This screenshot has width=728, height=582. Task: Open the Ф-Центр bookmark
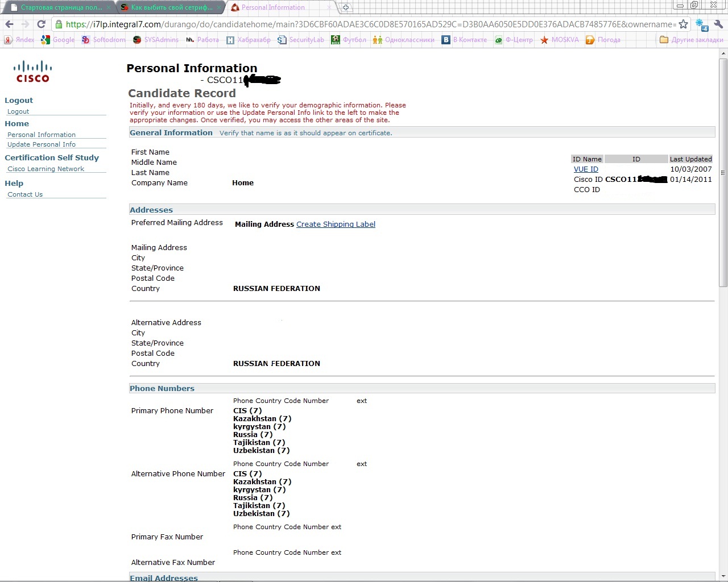point(514,40)
